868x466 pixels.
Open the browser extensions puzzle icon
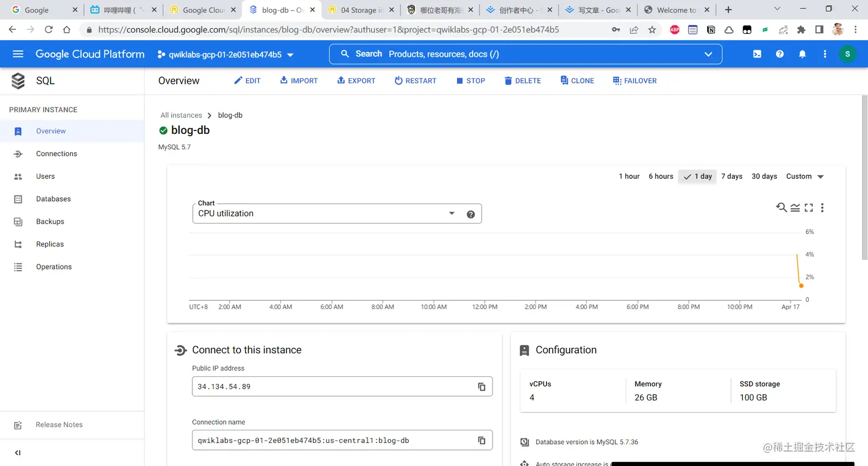[x=801, y=30]
